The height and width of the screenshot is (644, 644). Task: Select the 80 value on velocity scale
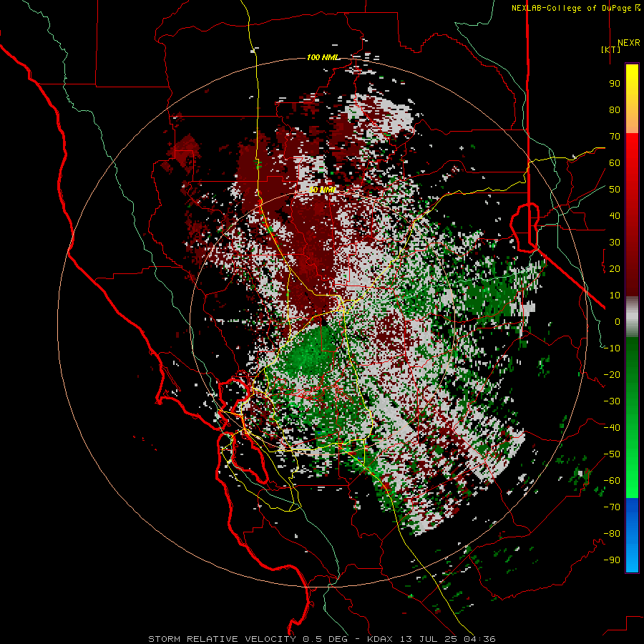coord(615,110)
